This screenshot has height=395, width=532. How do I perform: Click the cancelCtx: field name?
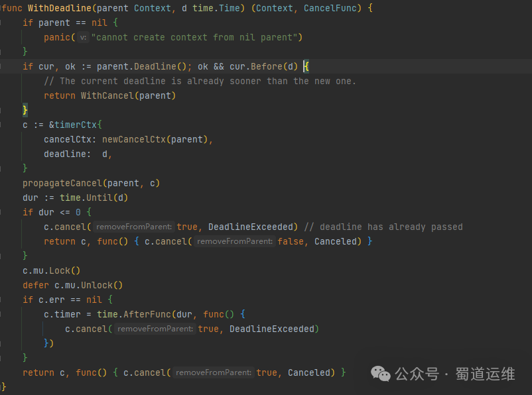pos(70,139)
